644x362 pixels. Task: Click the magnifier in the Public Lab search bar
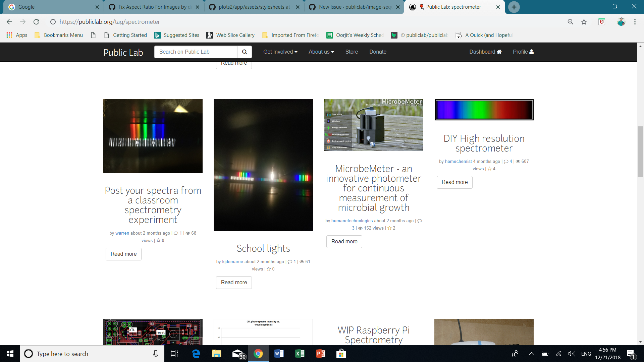(x=245, y=52)
